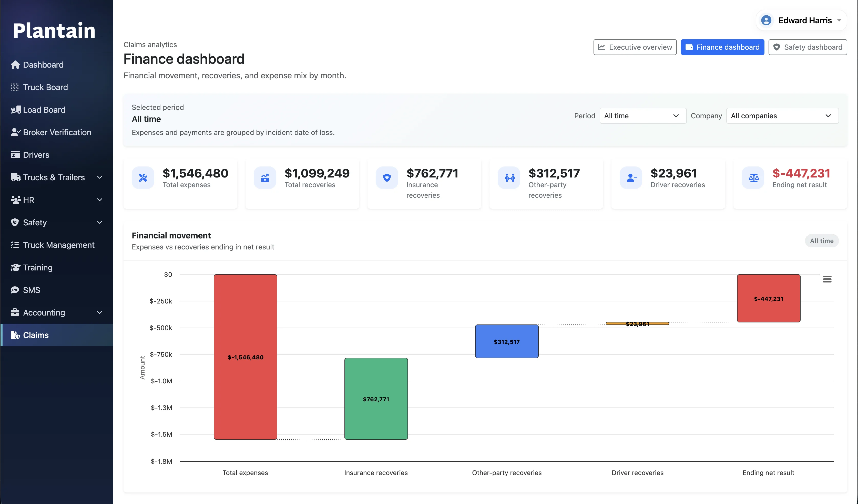Click the SMS chat bubble icon
This screenshot has height=504, width=858.
15,290
